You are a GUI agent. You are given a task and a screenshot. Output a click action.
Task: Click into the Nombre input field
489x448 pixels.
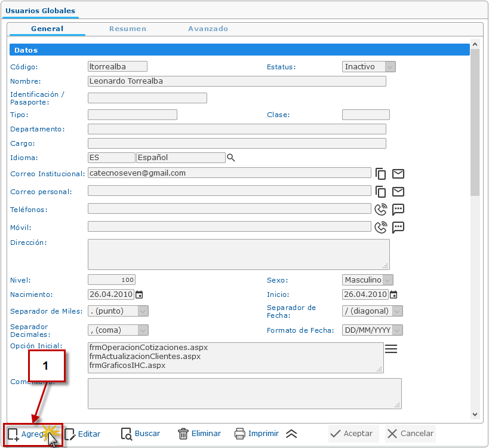236,81
